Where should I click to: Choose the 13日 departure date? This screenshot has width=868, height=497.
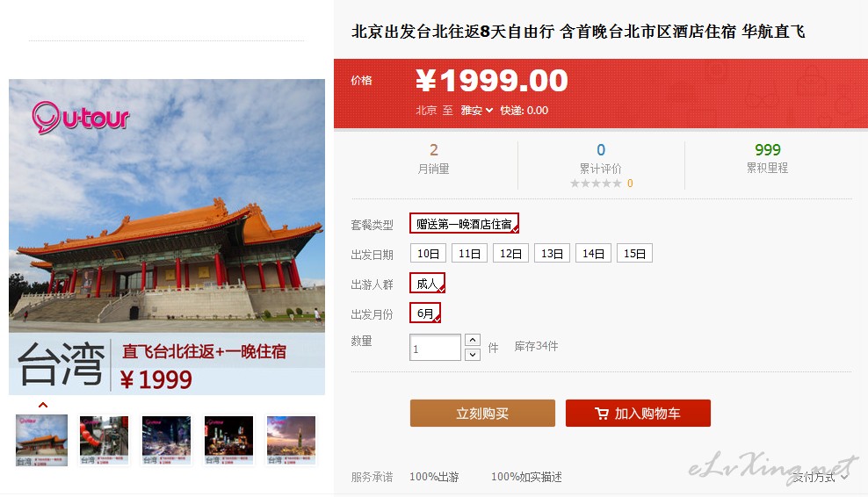552,254
